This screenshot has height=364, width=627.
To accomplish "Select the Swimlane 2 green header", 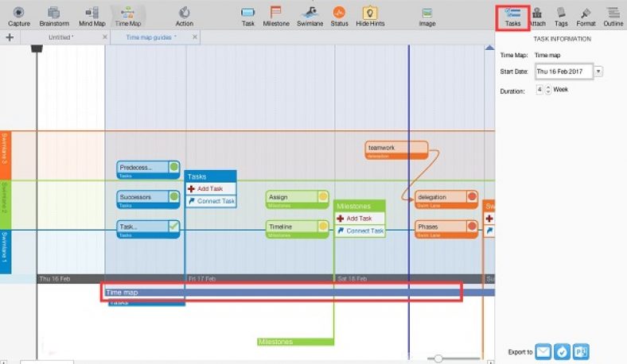I will (x=6, y=205).
